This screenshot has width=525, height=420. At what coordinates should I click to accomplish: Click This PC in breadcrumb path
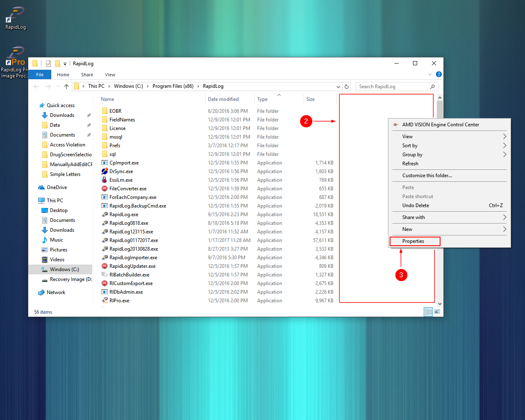click(96, 86)
